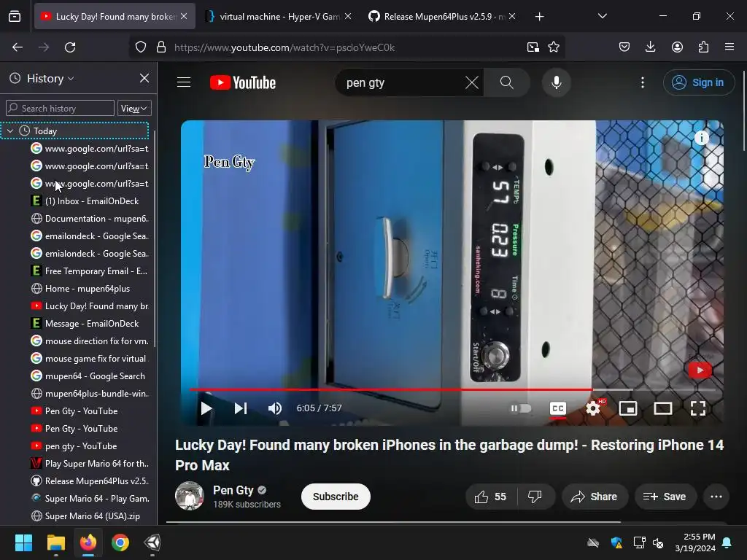
Task: Click YouTube search magnifier button
Action: click(507, 82)
